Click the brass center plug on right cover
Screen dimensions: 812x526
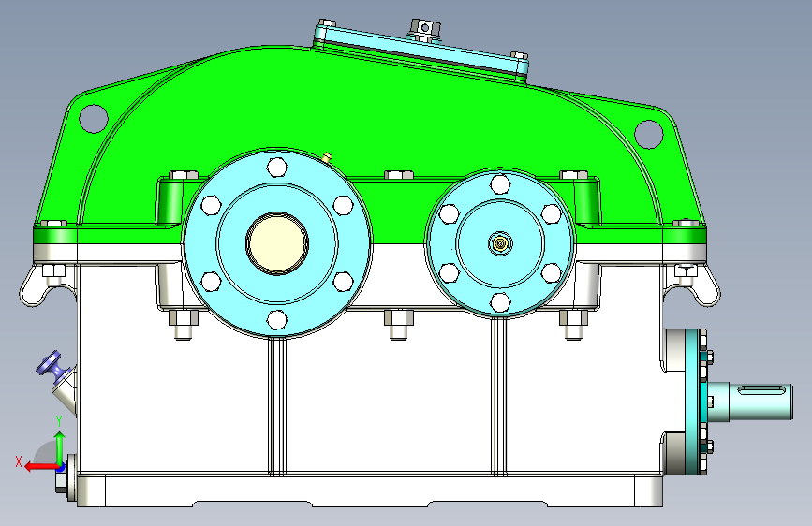(x=500, y=243)
